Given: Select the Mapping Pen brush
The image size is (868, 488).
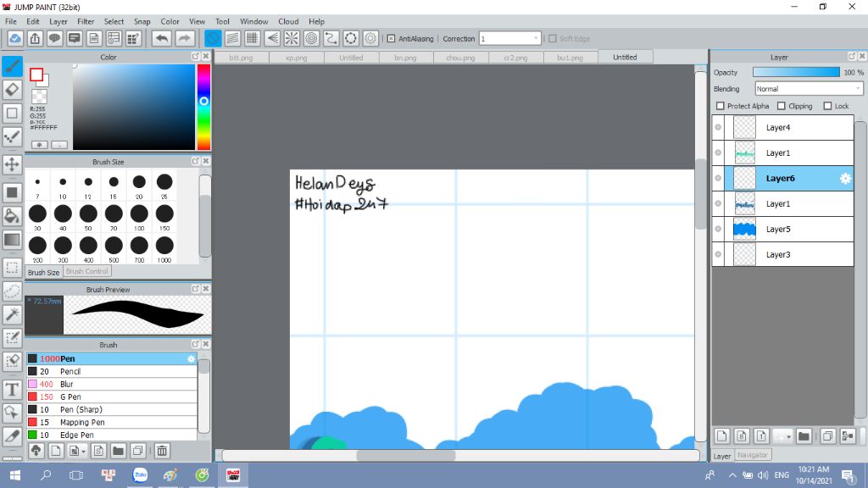Looking at the screenshot, I should [x=112, y=422].
